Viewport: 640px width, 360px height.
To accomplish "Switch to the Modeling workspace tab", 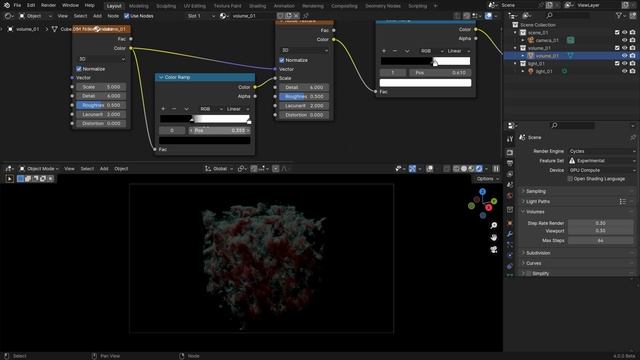I will coord(139,6).
